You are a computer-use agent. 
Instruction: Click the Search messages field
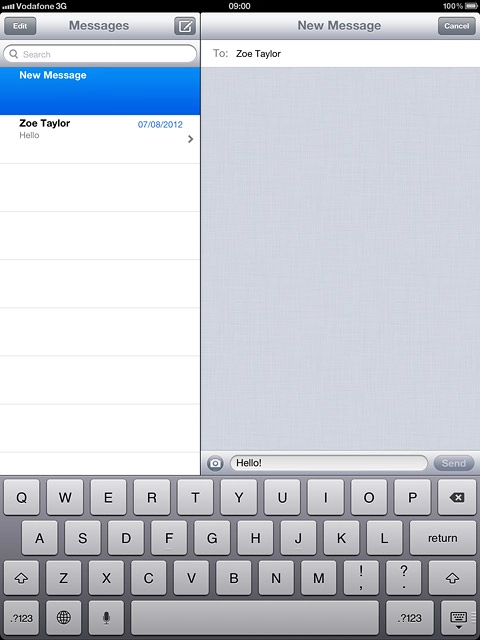[x=100, y=54]
